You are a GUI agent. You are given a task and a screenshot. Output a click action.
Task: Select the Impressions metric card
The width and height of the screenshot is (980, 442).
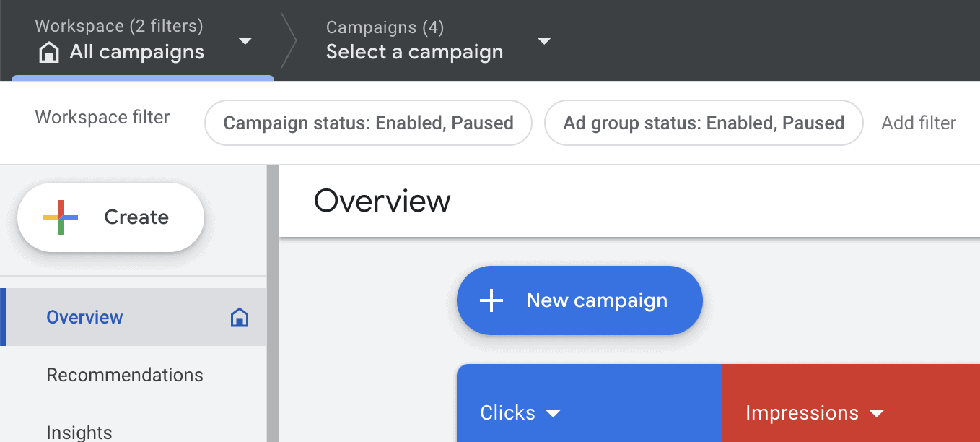point(852,404)
